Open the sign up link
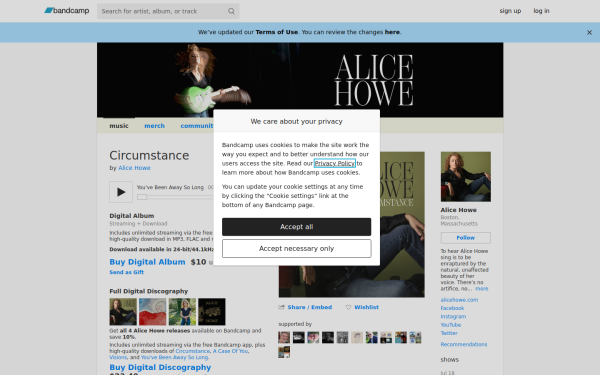600x375 pixels. pyautogui.click(x=510, y=11)
